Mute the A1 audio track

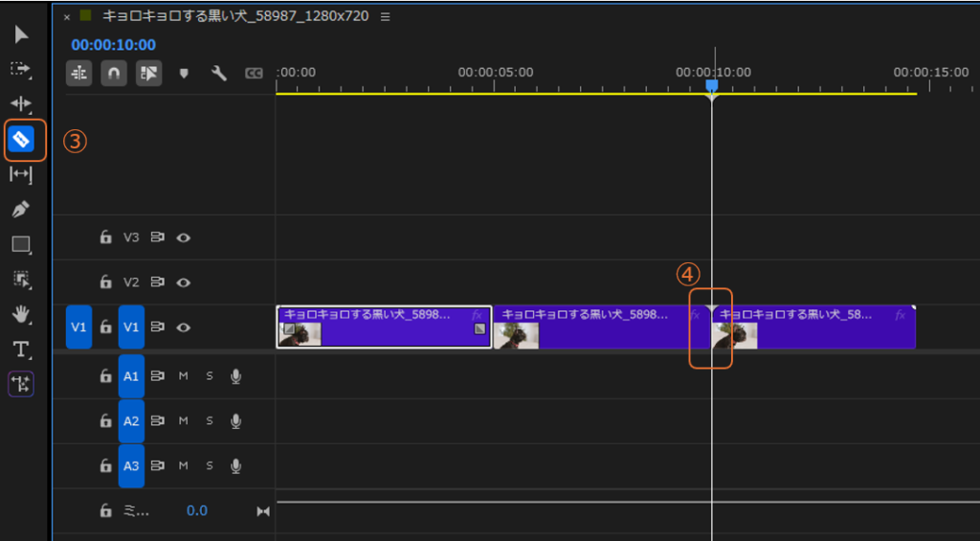[183, 376]
